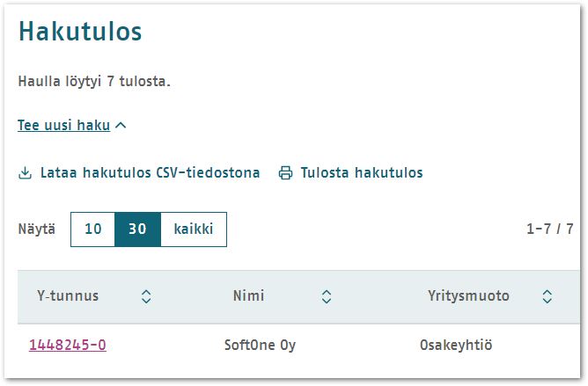The image size is (588, 386).
Task: Click the printer icon
Action: (x=285, y=173)
